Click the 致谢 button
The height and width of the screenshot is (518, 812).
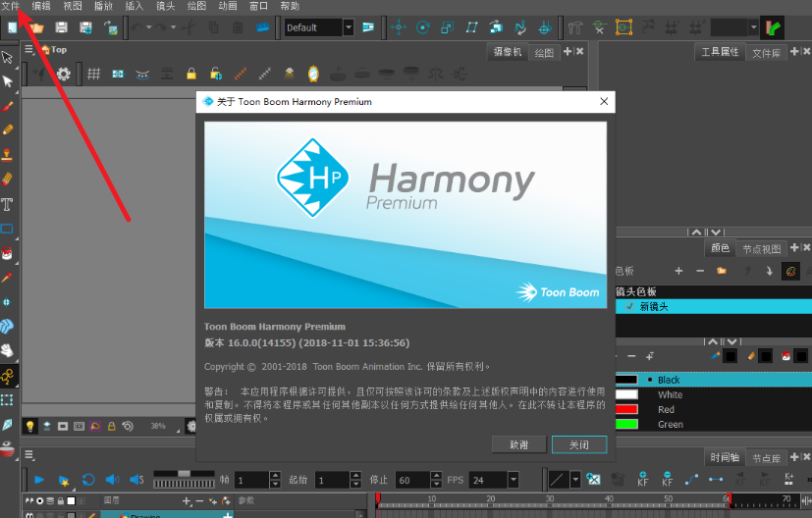pos(519,444)
